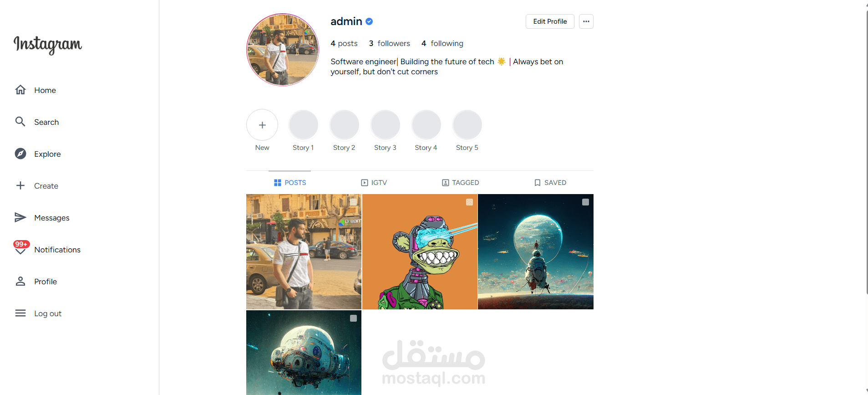
Task: Switch to the IGTV tab
Action: (374, 183)
